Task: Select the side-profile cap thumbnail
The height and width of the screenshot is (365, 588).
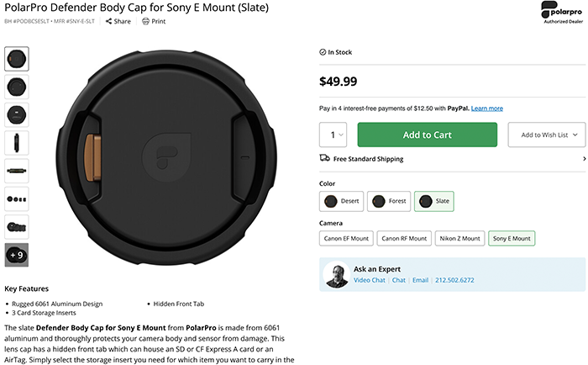Action: pos(17,143)
